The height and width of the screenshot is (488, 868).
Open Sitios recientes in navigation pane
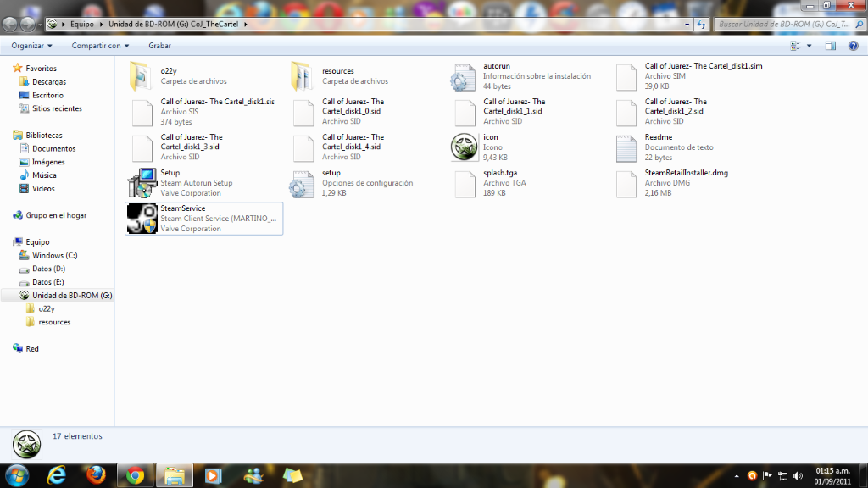(57, 108)
